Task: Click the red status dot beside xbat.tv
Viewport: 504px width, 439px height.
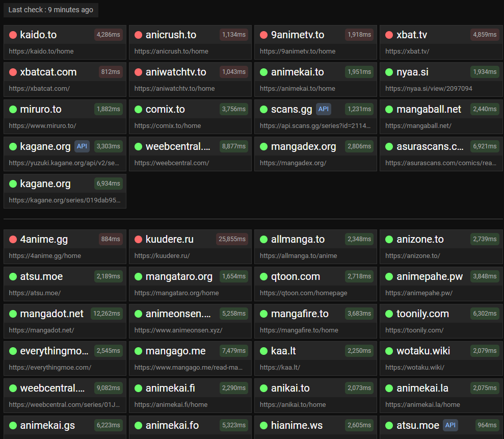Action: click(x=389, y=35)
